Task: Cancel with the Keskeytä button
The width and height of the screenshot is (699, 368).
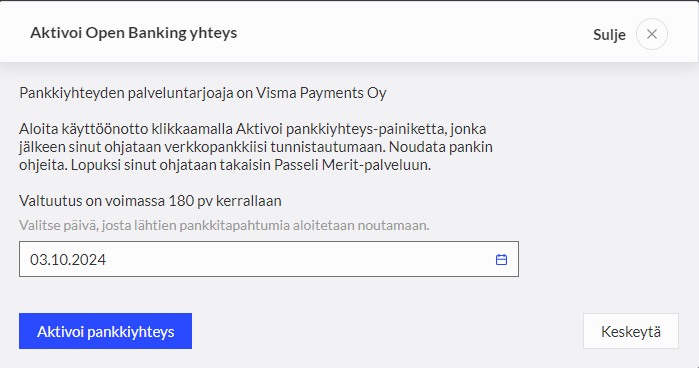Action: (630, 331)
